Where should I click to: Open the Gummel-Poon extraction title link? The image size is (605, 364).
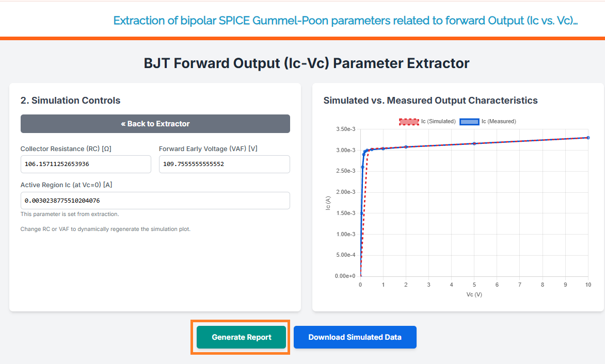point(345,21)
